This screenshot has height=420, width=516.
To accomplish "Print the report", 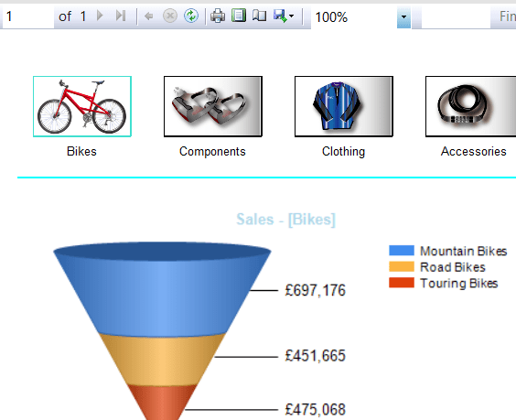I will (218, 16).
